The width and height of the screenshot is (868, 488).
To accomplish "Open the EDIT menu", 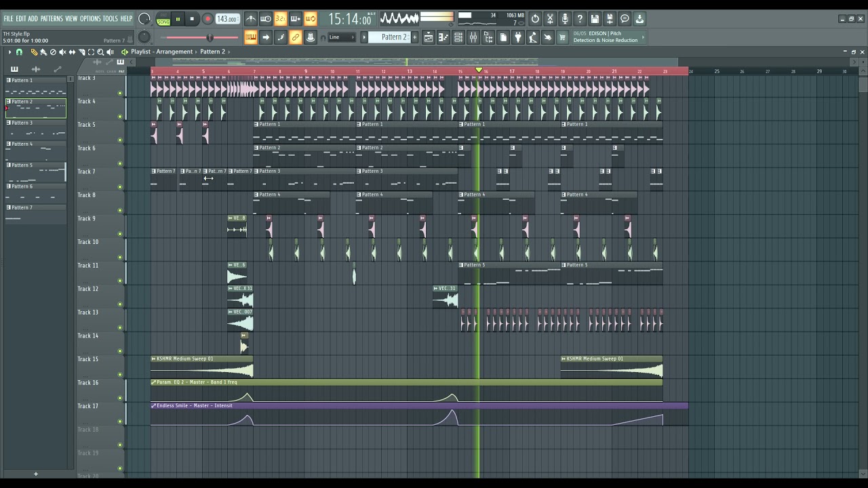I will (x=21, y=18).
